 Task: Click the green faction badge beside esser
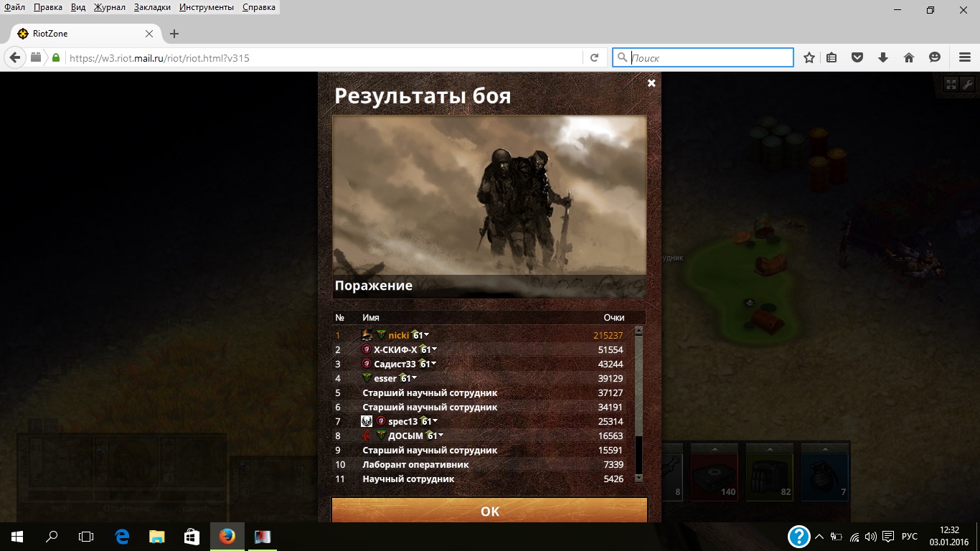pos(367,378)
